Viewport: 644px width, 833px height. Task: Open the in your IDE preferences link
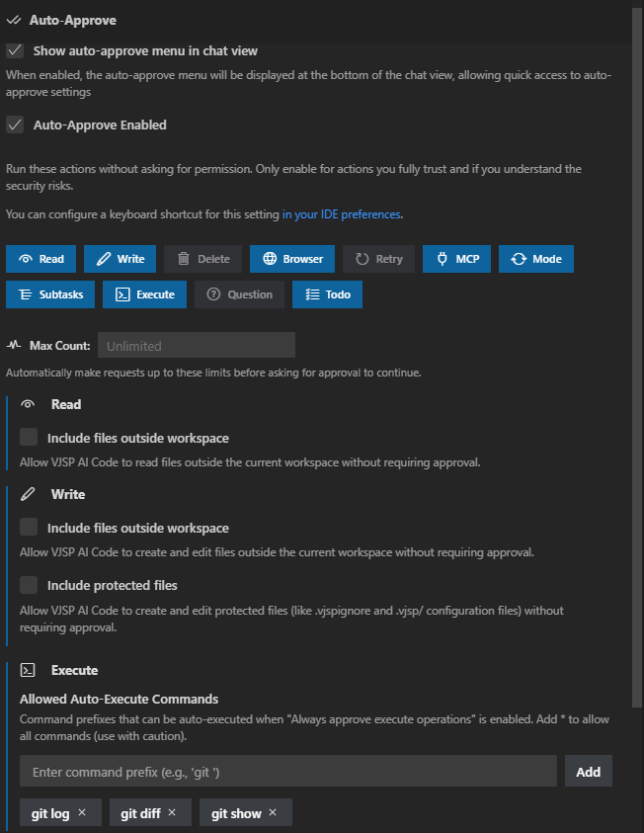coord(342,214)
